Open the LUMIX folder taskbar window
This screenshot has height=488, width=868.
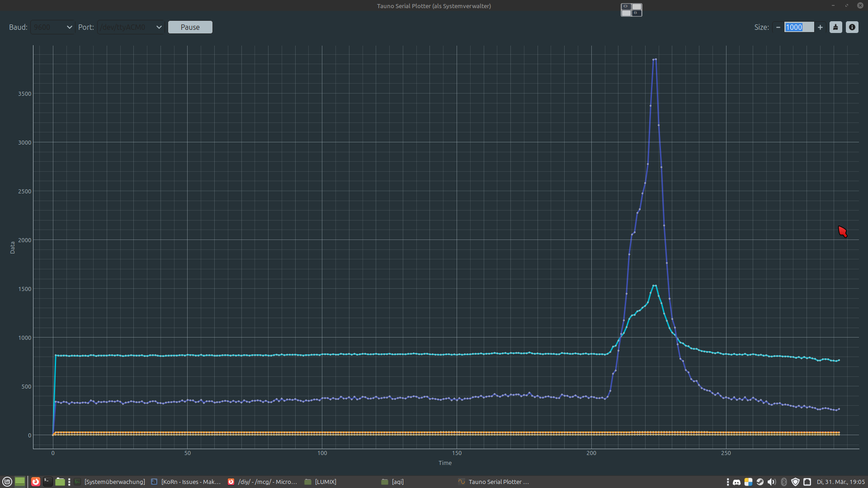pos(321,482)
